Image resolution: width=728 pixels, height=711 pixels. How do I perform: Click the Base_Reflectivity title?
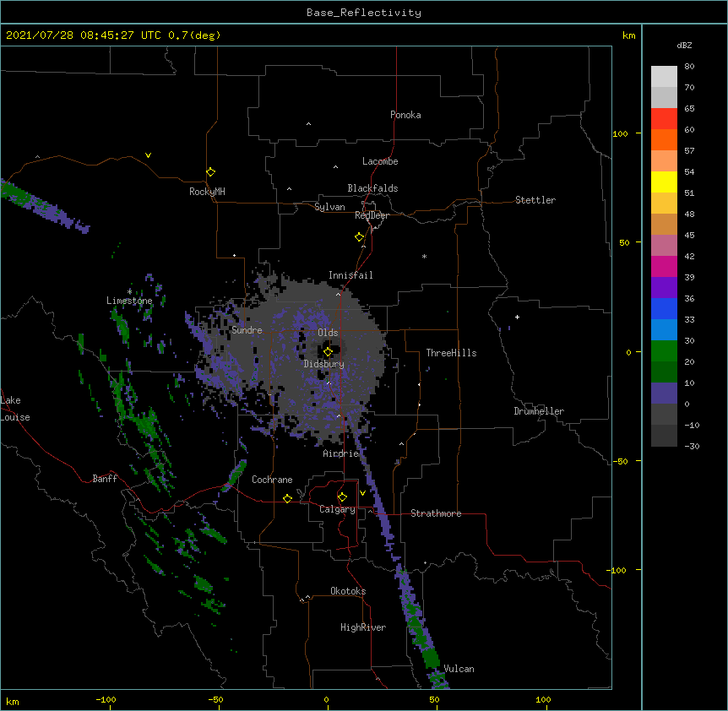pyautogui.click(x=364, y=13)
